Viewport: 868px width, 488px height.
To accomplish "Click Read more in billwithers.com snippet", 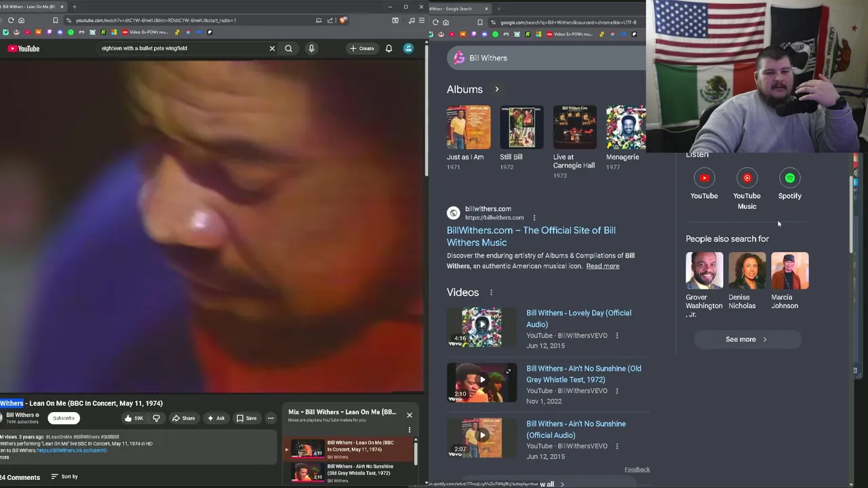I will [603, 266].
